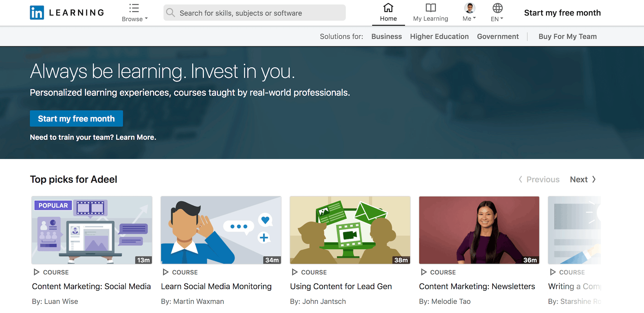Screen dimensions: 644x313
Task: Open Learn Social Media Monitoring thumbnail
Action: coord(221,230)
